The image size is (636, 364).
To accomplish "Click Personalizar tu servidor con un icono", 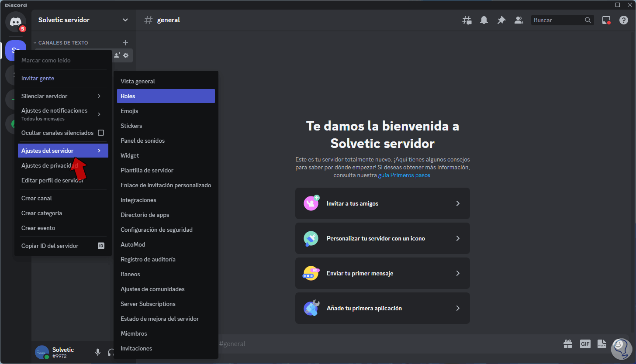I will pyautogui.click(x=383, y=238).
